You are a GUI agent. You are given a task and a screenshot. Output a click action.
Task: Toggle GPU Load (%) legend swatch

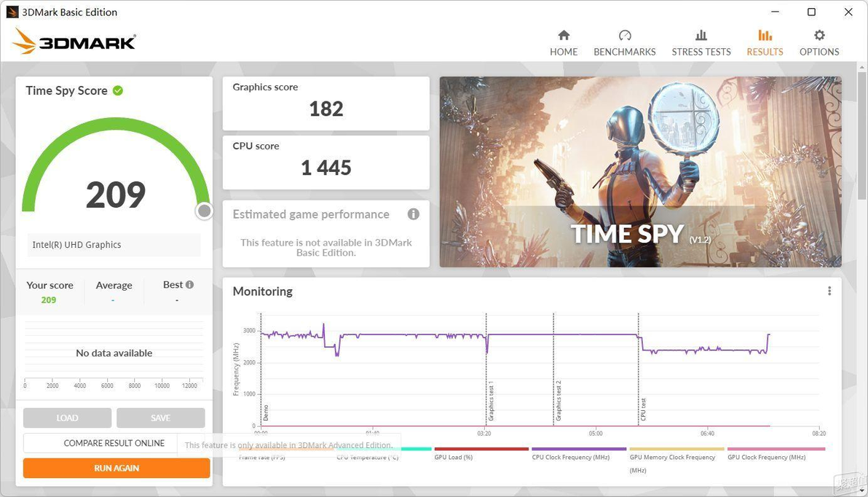[481, 449]
